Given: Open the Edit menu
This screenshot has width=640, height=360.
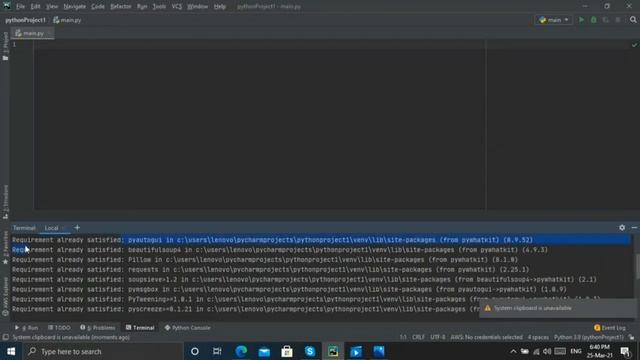Looking at the screenshot, I should tap(36, 7).
